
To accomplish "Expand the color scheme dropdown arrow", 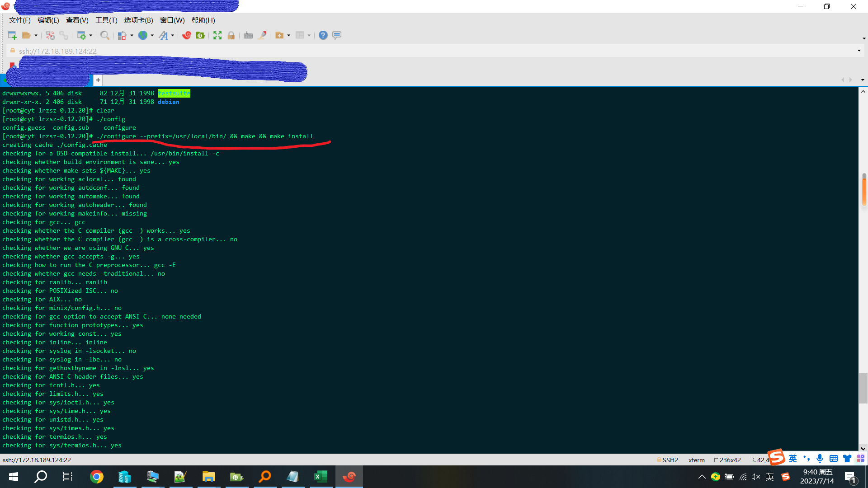I will [x=132, y=35].
